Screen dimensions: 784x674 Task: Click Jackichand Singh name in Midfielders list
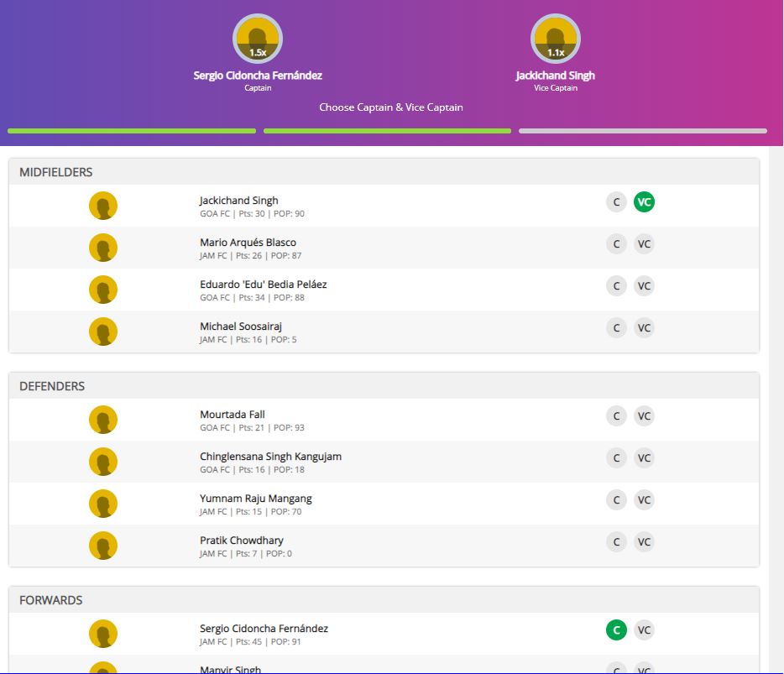coord(239,201)
